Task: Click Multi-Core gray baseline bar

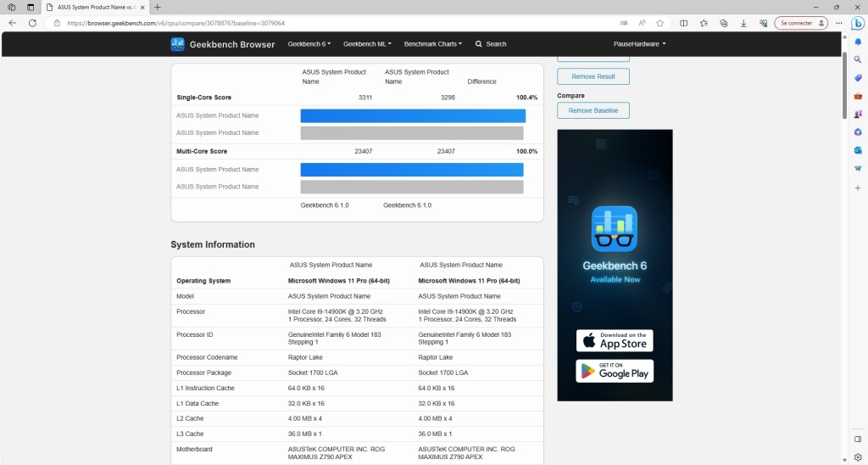Action: pos(412,187)
